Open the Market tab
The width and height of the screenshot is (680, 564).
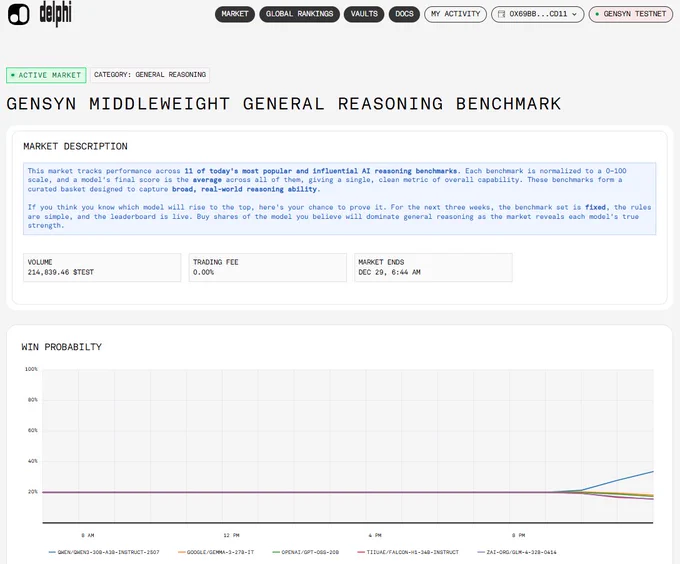point(235,14)
